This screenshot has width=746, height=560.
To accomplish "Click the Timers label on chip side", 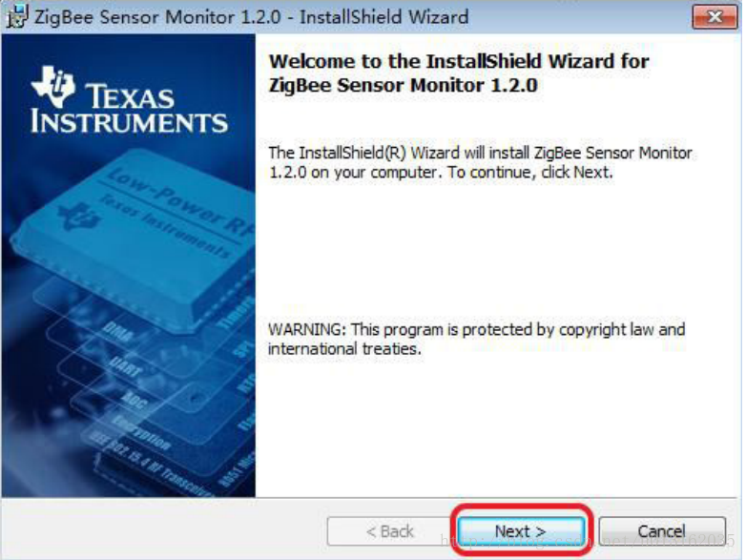I will point(237,312).
